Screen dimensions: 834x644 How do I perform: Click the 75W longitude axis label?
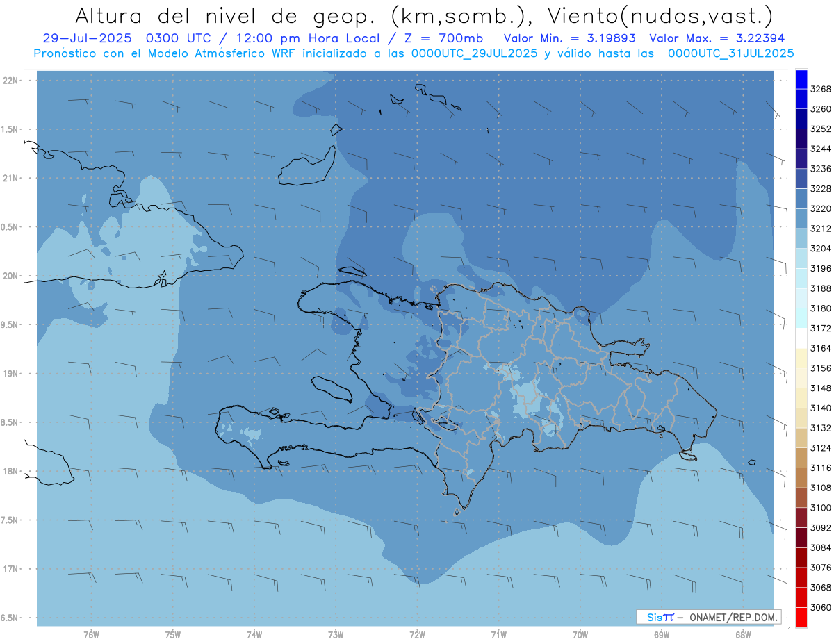tap(173, 635)
